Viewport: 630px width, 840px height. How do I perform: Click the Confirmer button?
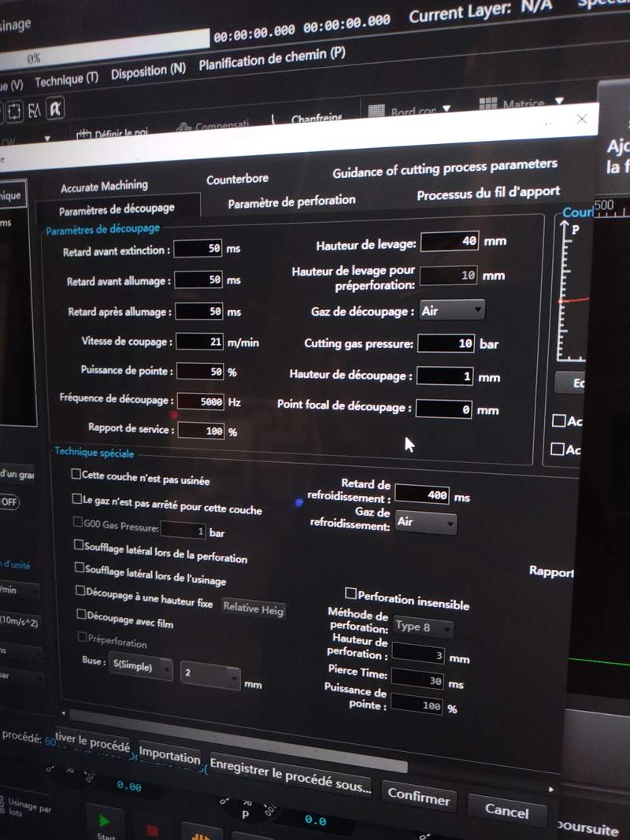click(x=418, y=796)
